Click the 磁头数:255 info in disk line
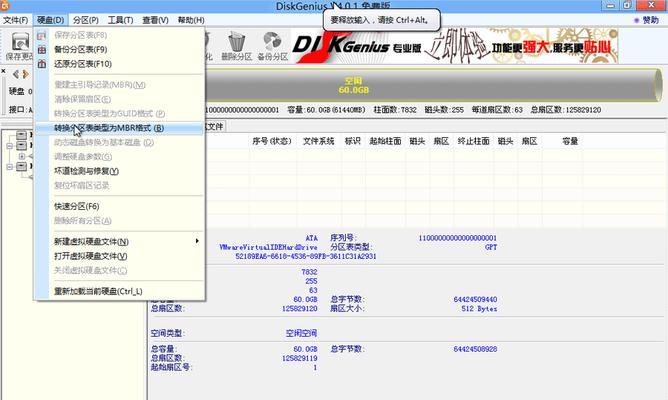Viewport: 668px width, 400px height. (x=444, y=110)
